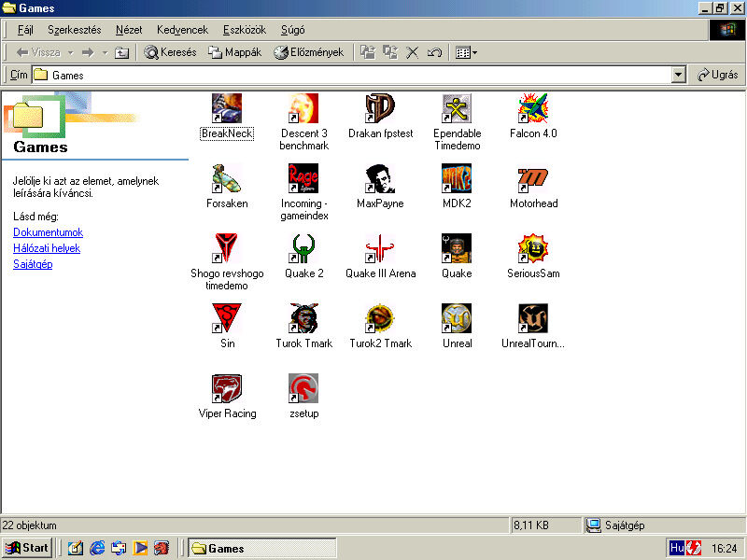The height and width of the screenshot is (560, 747).
Task: Open the Kedvencek menu
Action: [182, 30]
